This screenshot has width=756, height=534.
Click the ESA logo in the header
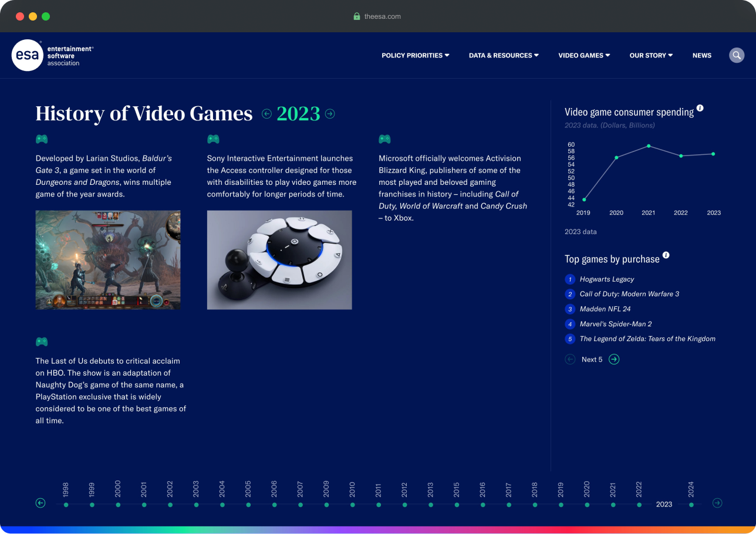(x=52, y=55)
